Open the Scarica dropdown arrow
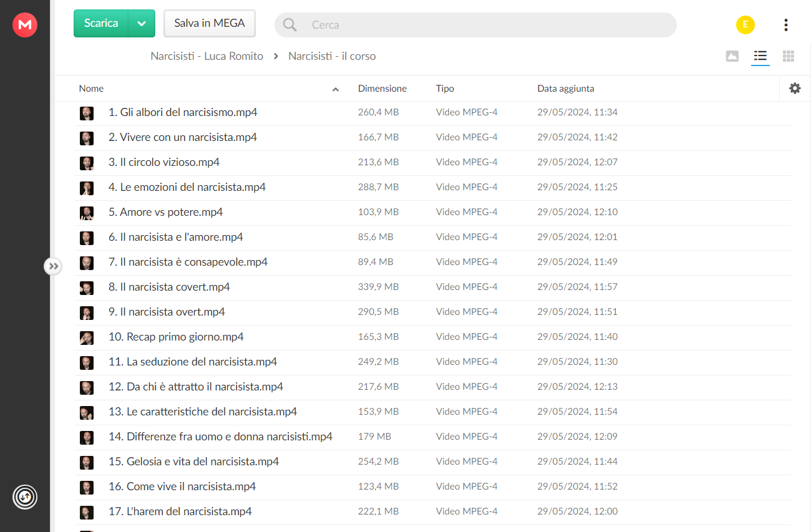The height and width of the screenshot is (532, 811). click(142, 23)
